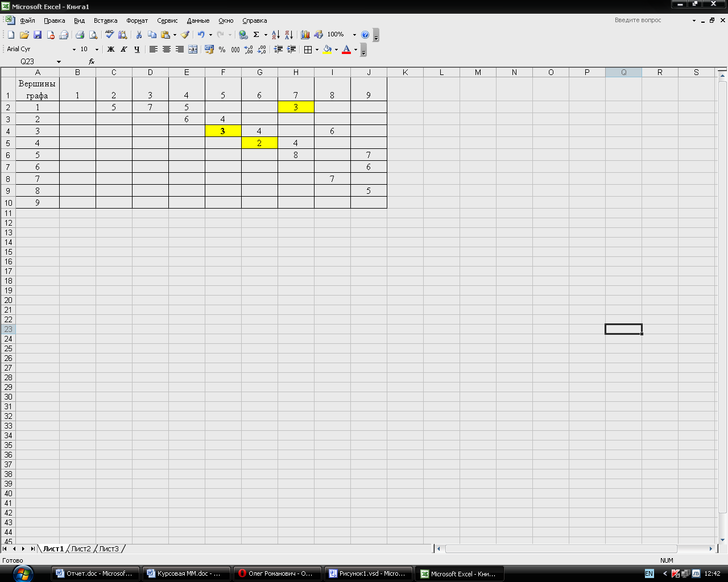Click the Undo arrow icon
The width and height of the screenshot is (728, 582).
pos(201,35)
